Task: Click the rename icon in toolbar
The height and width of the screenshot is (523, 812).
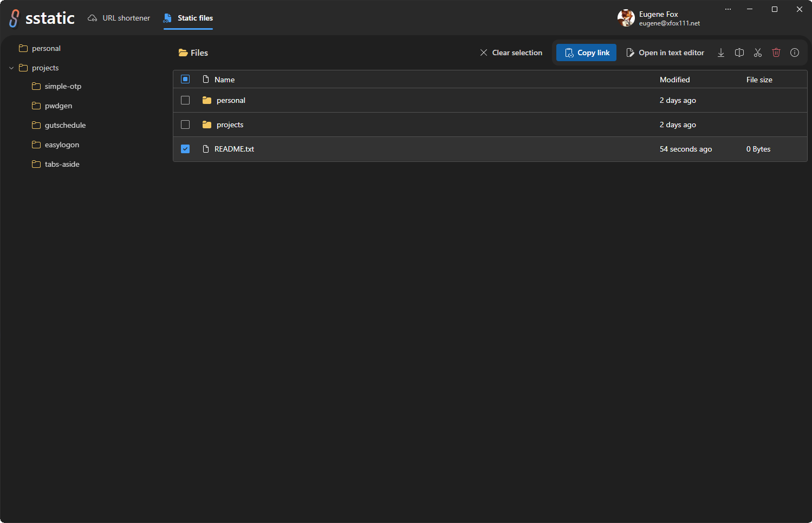Action: (x=739, y=53)
